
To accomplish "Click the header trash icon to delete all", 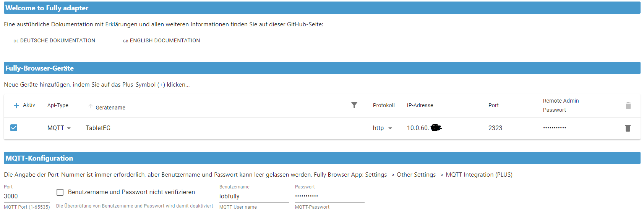I will click(628, 106).
